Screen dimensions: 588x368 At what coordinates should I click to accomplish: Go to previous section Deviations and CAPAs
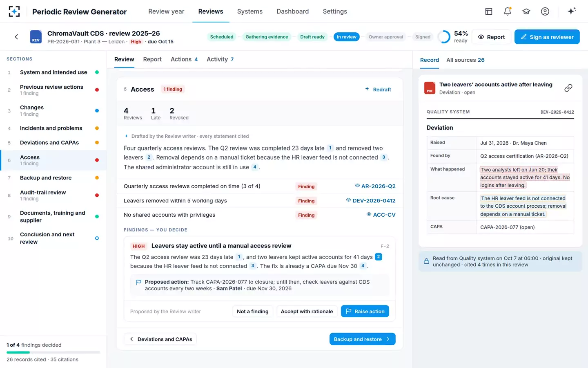(160, 339)
